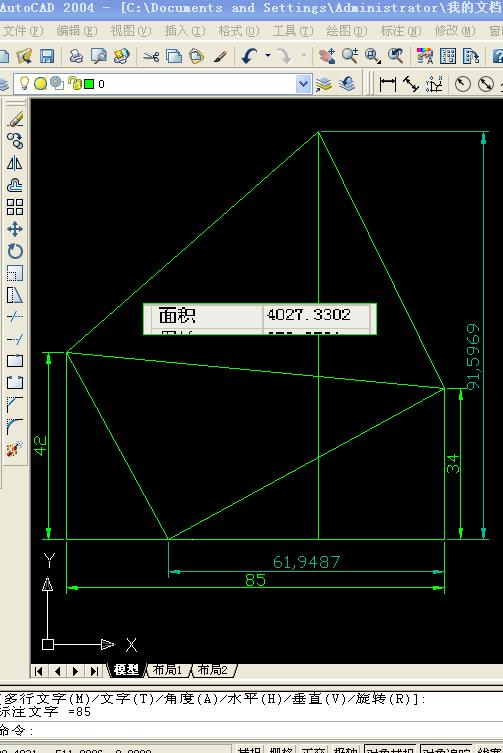Select the Erase tool in the Modify toolbar
This screenshot has width=503, height=753.
15,119
